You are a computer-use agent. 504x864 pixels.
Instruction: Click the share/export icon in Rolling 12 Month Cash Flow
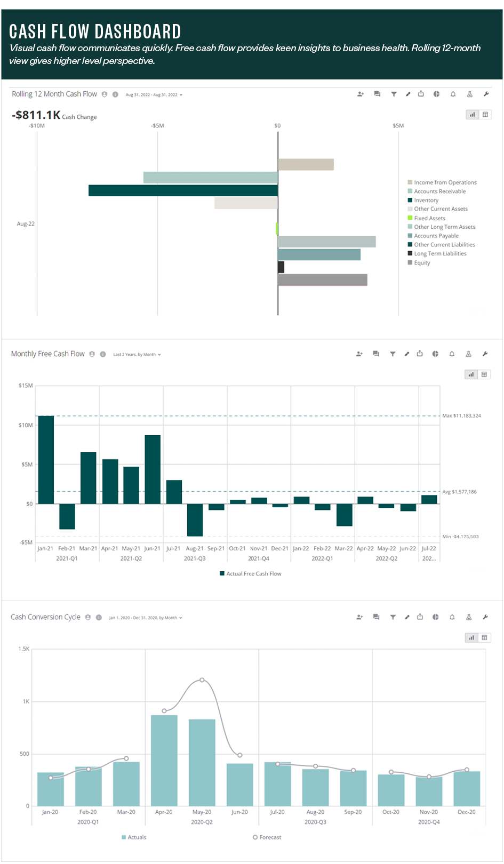(421, 94)
